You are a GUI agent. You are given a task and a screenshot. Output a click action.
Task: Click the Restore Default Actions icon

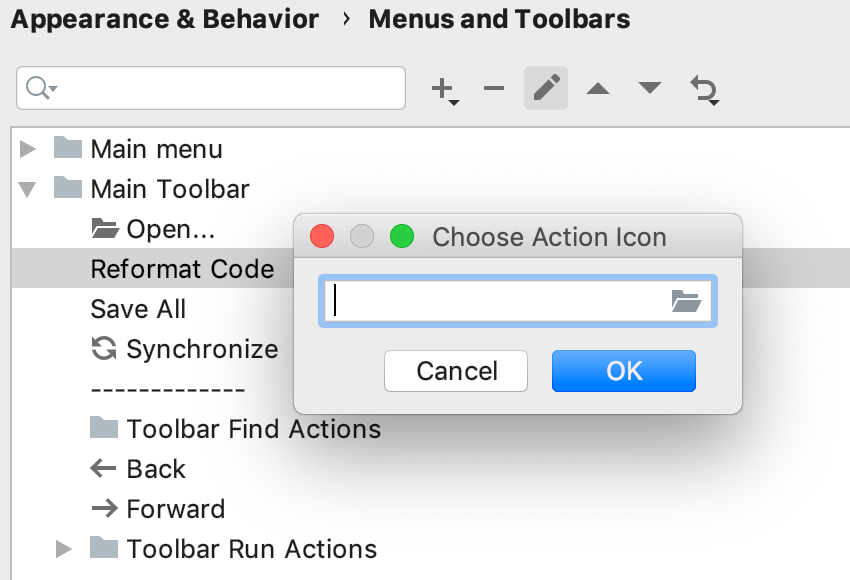point(704,88)
